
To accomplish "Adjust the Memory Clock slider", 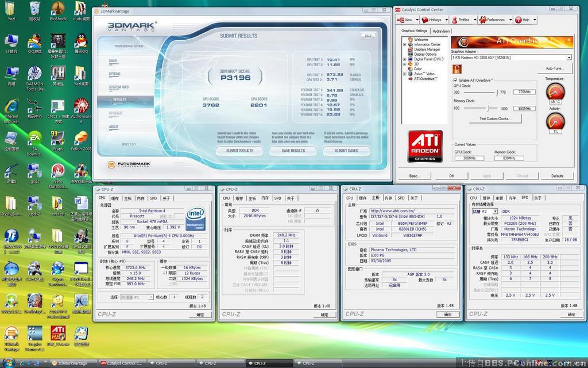I will (489, 108).
